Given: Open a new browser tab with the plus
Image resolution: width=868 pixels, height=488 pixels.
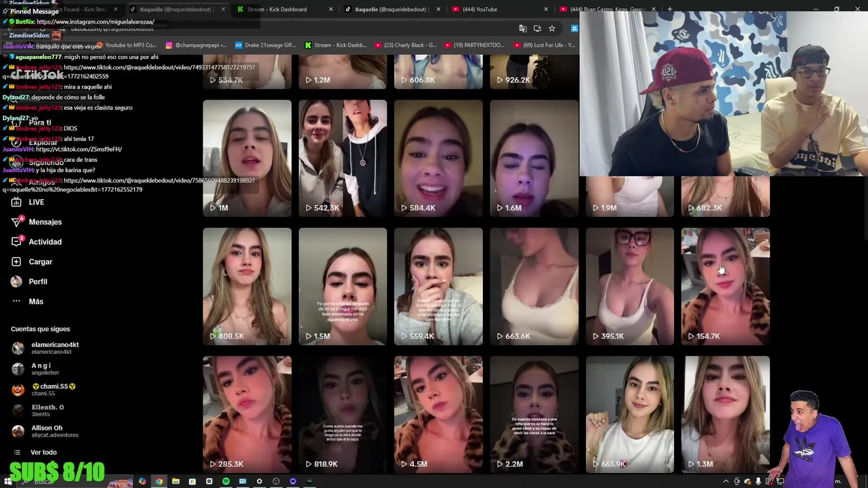Looking at the screenshot, I should pyautogui.click(x=670, y=9).
